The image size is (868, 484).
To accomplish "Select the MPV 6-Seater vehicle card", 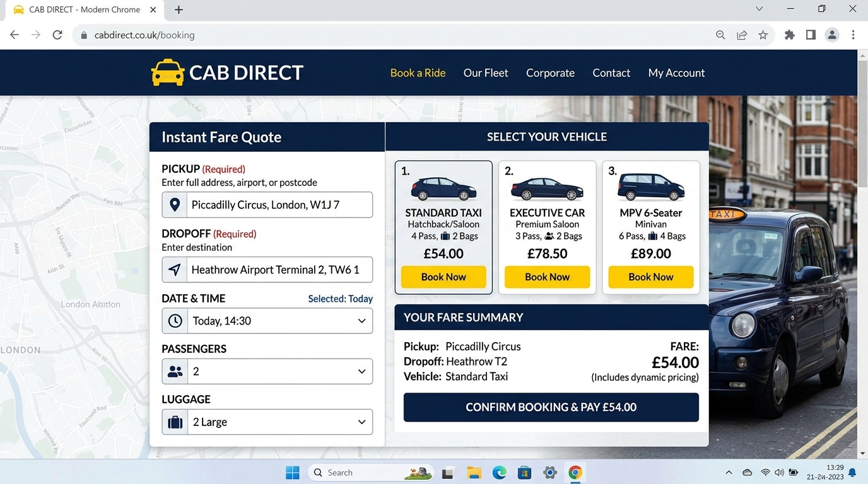I will click(x=651, y=228).
